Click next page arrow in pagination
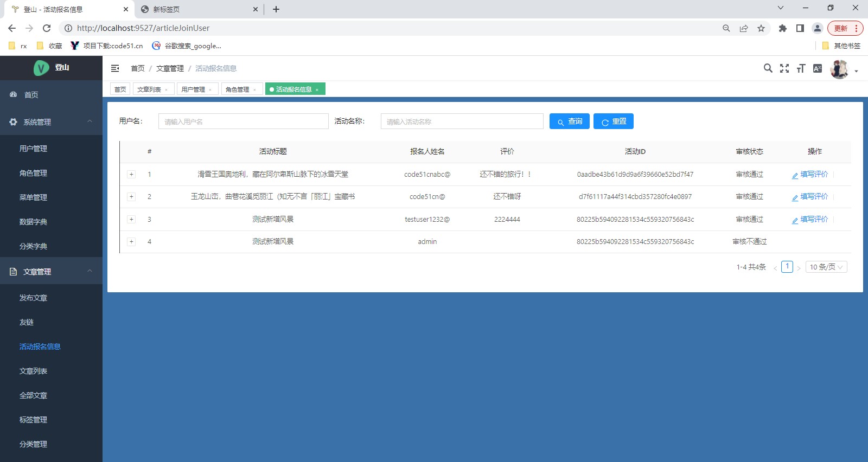Screen dimensions: 868x462 (x=799, y=267)
